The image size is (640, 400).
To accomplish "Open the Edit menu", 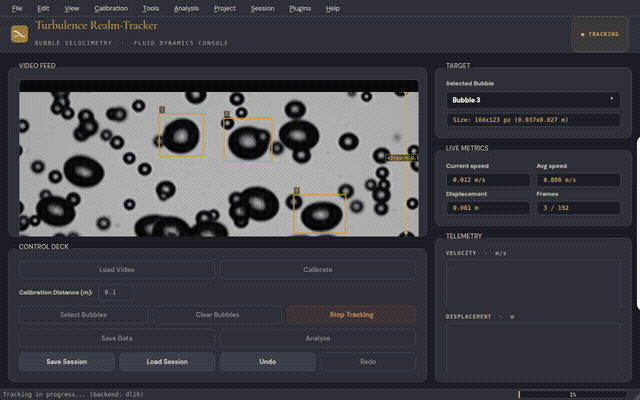I will pos(43,8).
